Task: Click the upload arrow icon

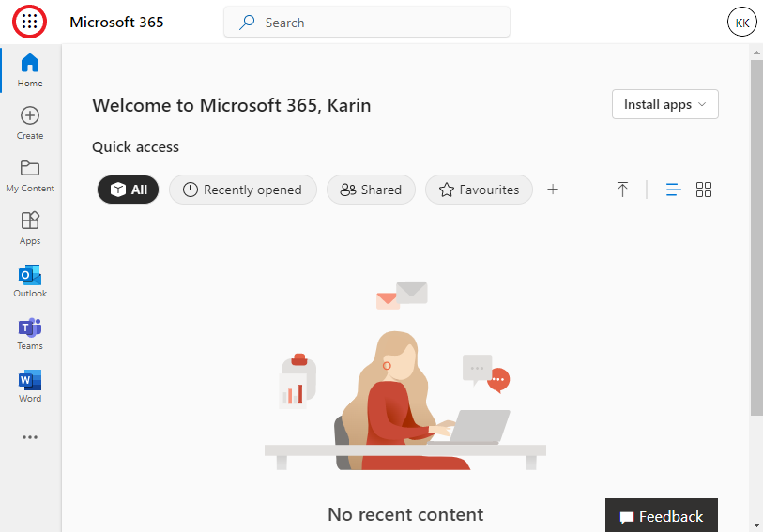Action: 622,190
